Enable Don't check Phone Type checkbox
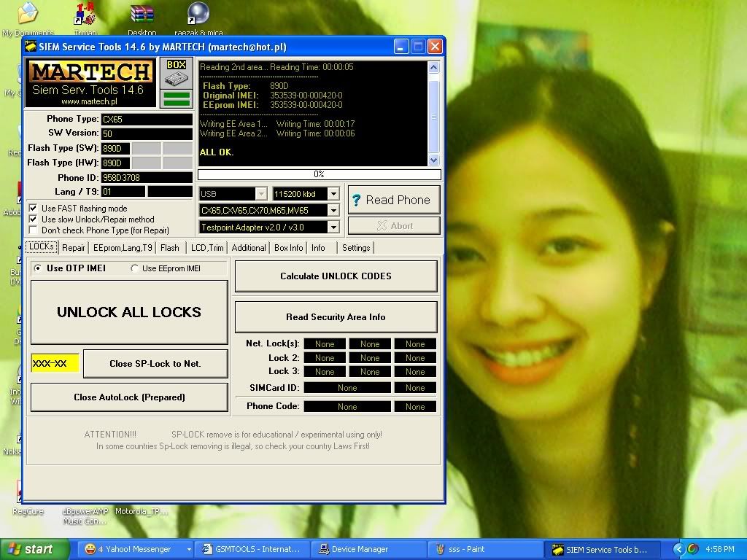This screenshot has width=747, height=560. tap(34, 230)
